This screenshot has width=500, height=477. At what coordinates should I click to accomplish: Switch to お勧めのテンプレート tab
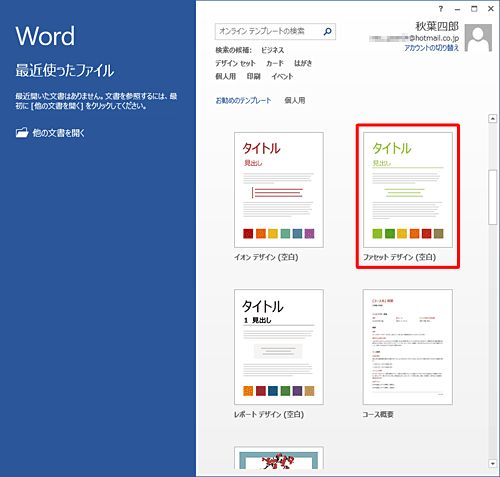(243, 100)
